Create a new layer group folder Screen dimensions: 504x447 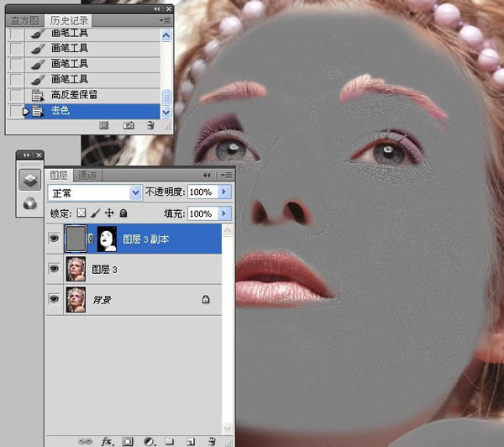coord(170,441)
